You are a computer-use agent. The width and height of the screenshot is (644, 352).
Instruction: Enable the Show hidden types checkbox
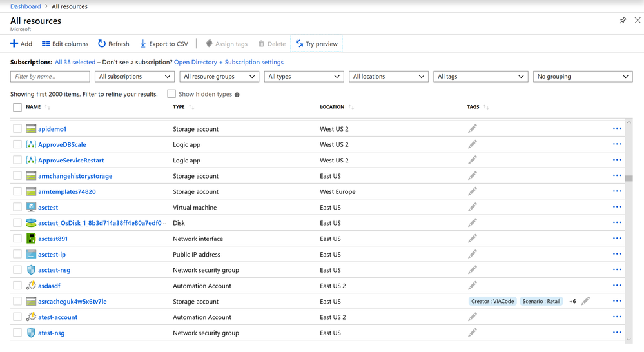click(x=171, y=94)
